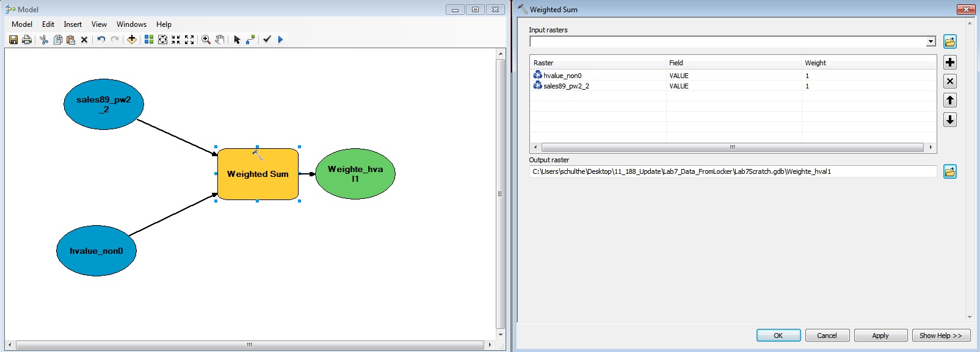Confirm the dialog with OK
980x352 pixels.
tap(779, 336)
